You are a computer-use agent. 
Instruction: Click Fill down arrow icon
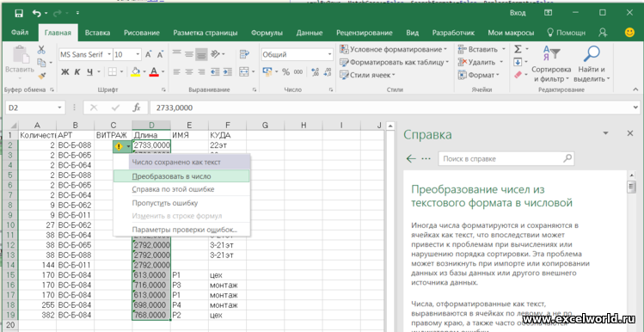click(x=518, y=62)
